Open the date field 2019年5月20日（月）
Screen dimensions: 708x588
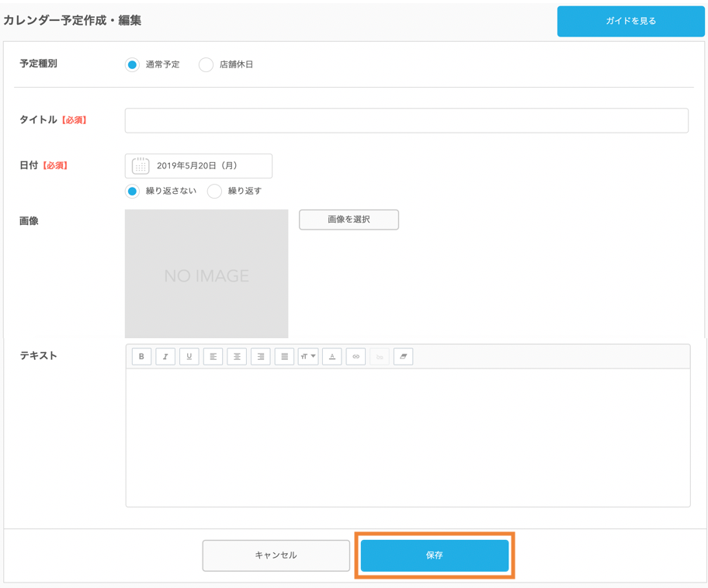(199, 165)
